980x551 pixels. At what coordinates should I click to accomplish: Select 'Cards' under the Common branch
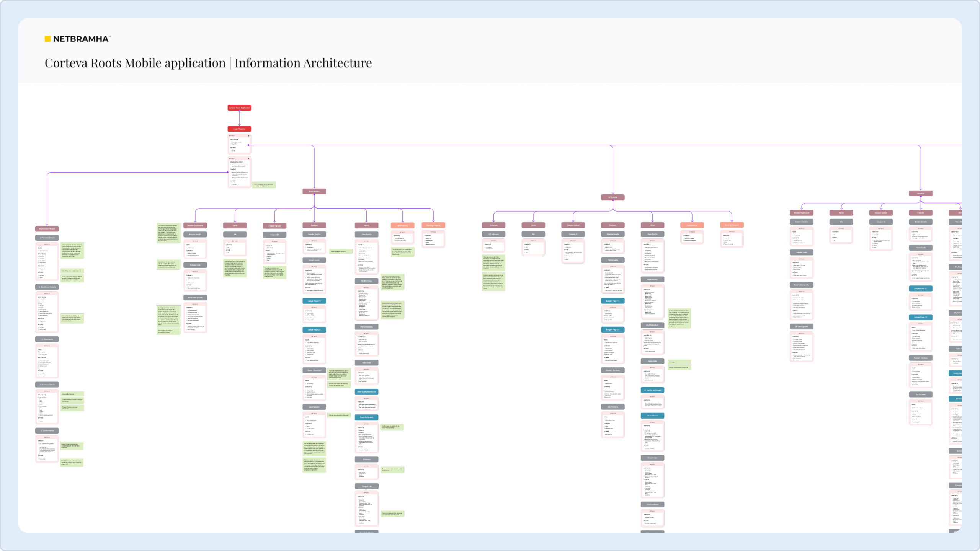click(841, 213)
